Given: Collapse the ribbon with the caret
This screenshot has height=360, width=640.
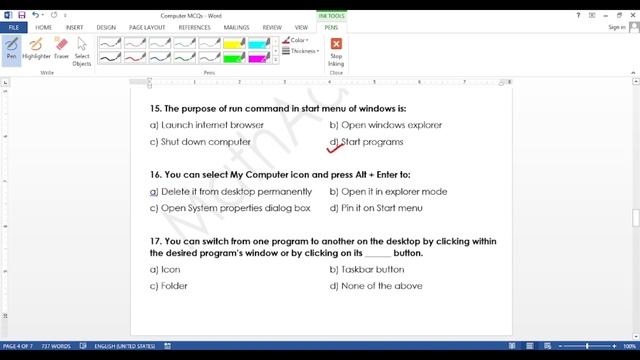Looking at the screenshot, I should click(633, 73).
